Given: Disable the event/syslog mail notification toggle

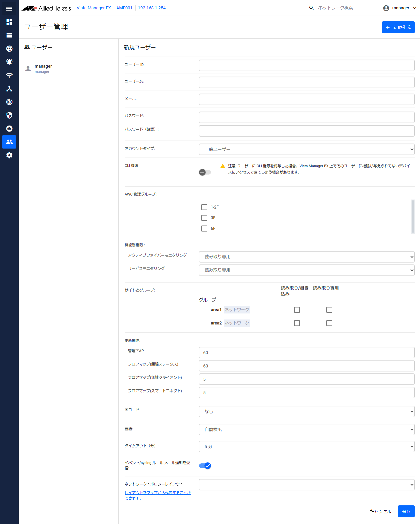Looking at the screenshot, I should tap(205, 466).
